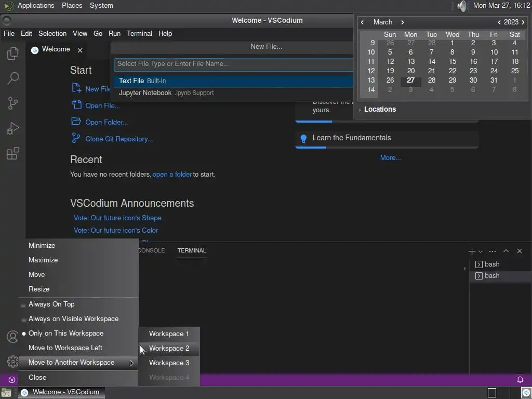This screenshot has width=532, height=399.
Task: Choose Move to Workspace Left
Action: (x=78, y=348)
